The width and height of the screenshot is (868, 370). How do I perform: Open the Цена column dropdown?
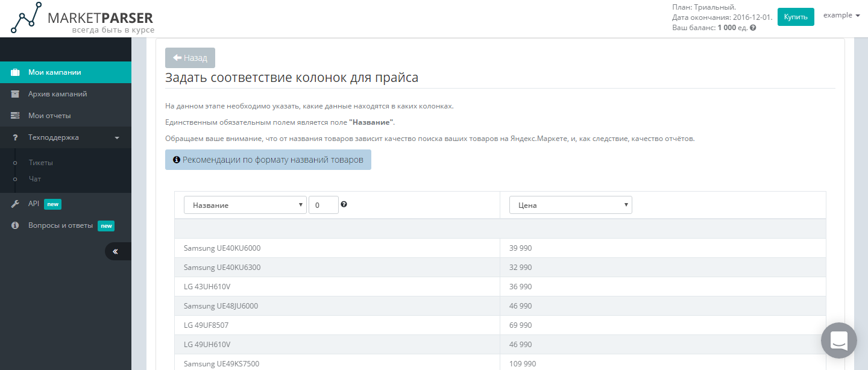[x=570, y=204]
